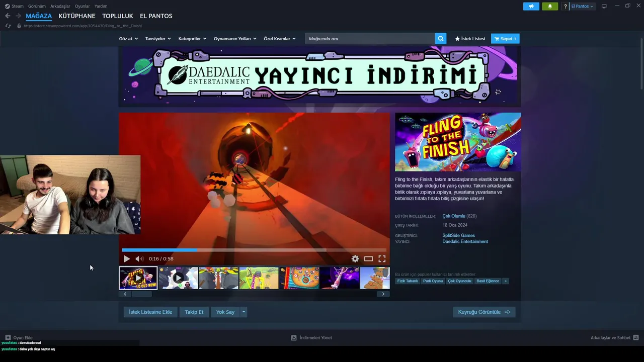The image size is (644, 362).
Task: Toggle theater mode on video player
Action: click(369, 259)
